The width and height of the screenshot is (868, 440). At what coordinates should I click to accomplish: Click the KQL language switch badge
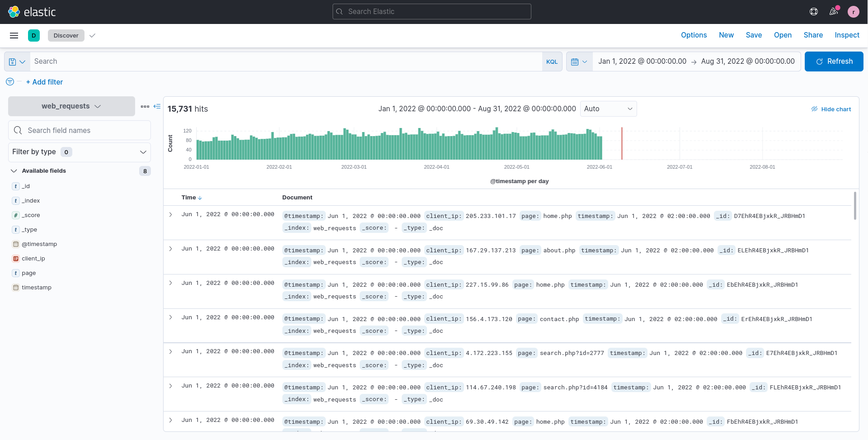click(552, 61)
